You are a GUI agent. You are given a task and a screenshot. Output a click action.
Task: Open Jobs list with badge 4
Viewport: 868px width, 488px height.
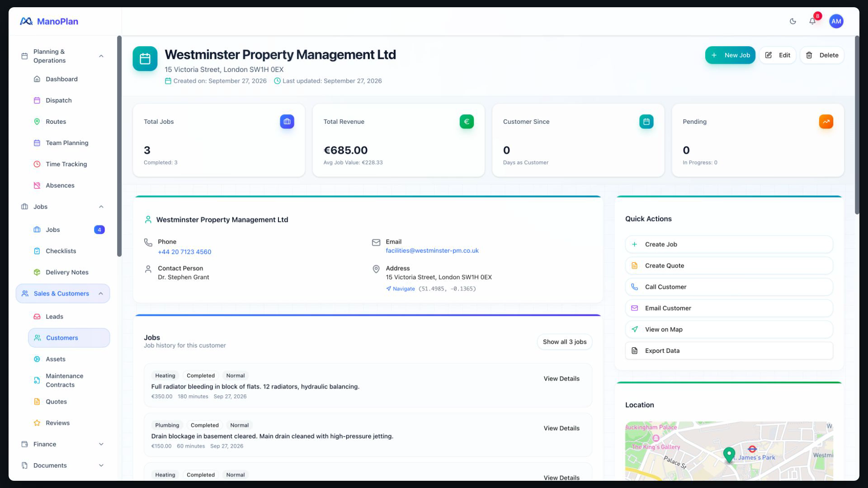[x=69, y=230]
